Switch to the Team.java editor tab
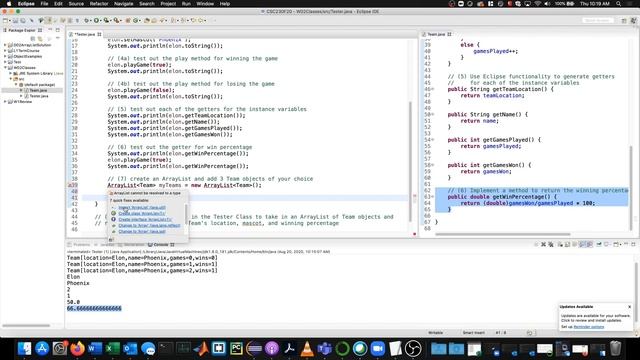 coord(436,34)
